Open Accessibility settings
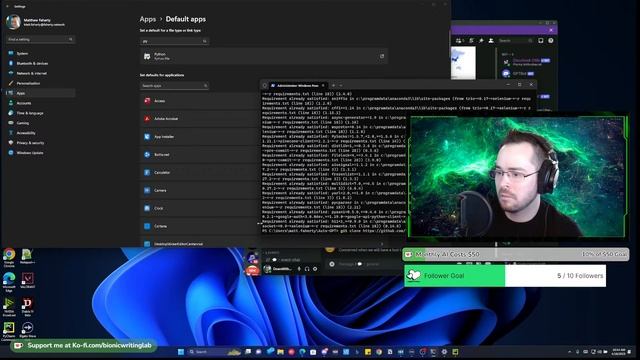Screen dimensions: 640x360 (40, 133)
